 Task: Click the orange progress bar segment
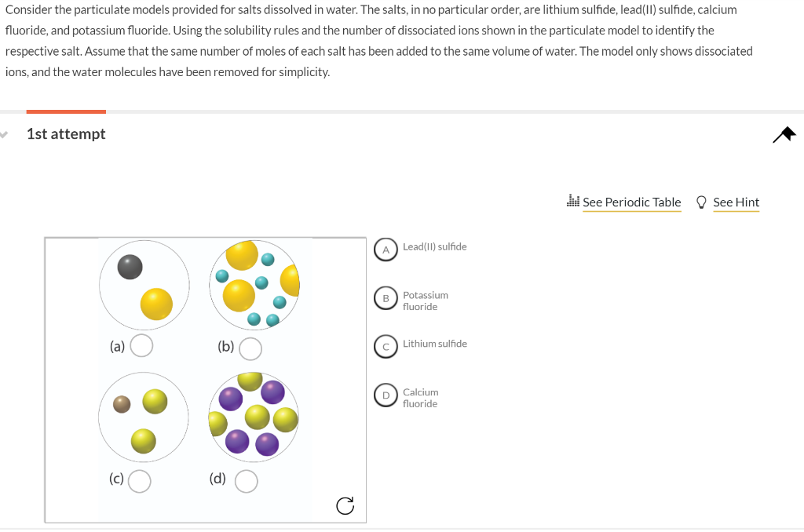coord(66,111)
